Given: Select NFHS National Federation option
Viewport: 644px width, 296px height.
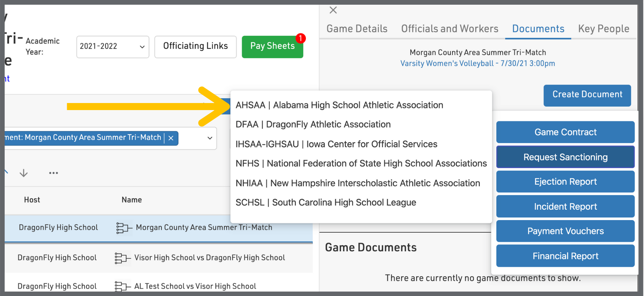Looking at the screenshot, I should [361, 163].
